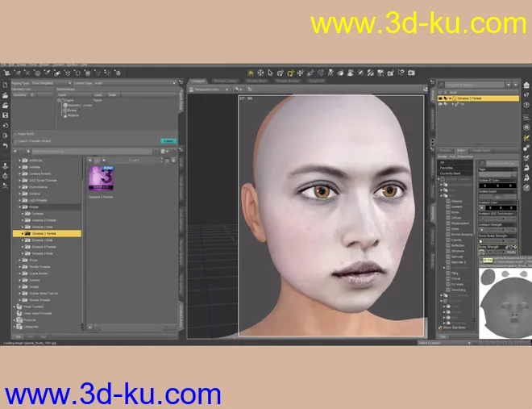Open the Rigging Type dropdown

52,83
